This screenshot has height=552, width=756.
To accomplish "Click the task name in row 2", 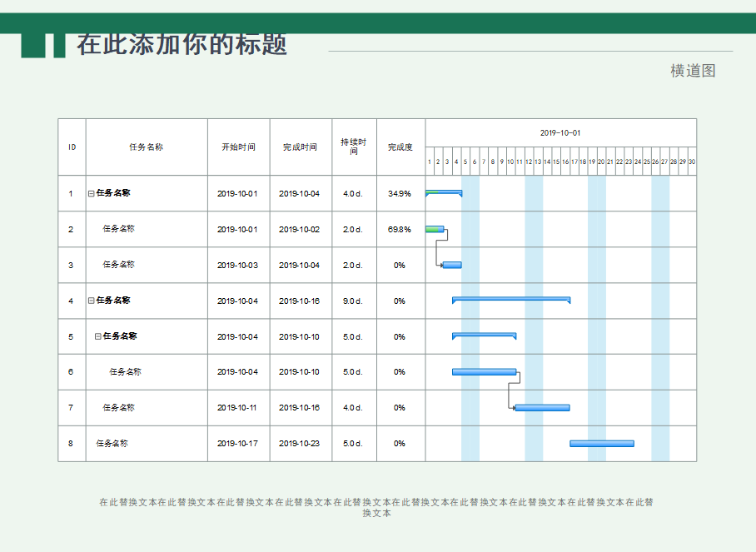I will [118, 228].
